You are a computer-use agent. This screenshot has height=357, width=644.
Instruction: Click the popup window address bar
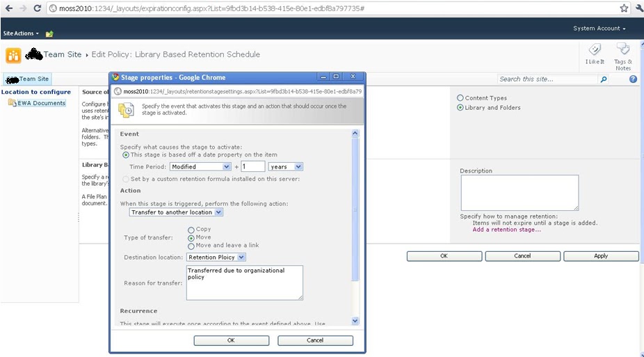(238, 91)
